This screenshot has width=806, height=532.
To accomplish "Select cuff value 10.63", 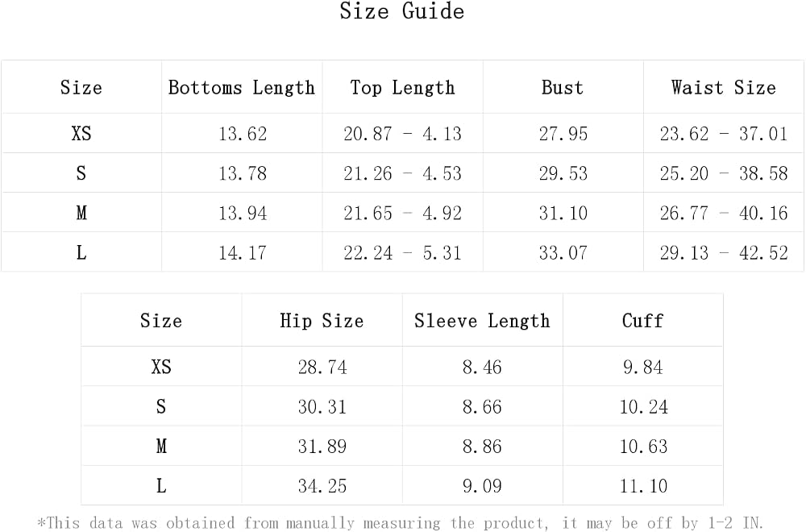I will (643, 447).
